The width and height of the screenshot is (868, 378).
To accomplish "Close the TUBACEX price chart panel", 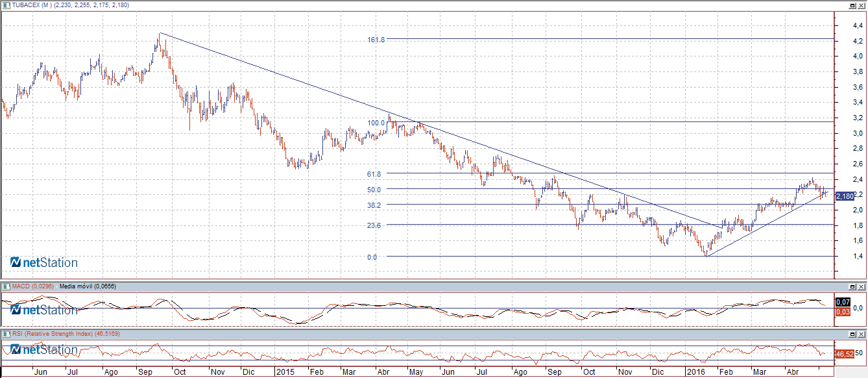I will click(862, 5).
